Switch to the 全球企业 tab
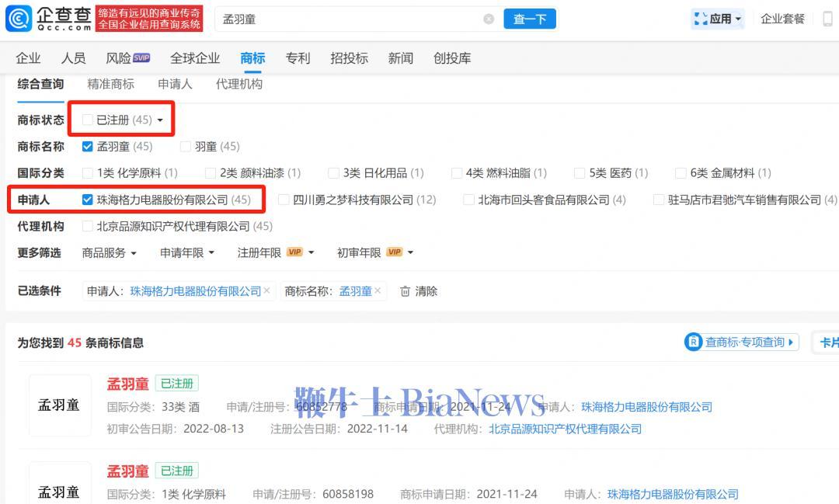The height and width of the screenshot is (504, 839). pyautogui.click(x=195, y=57)
